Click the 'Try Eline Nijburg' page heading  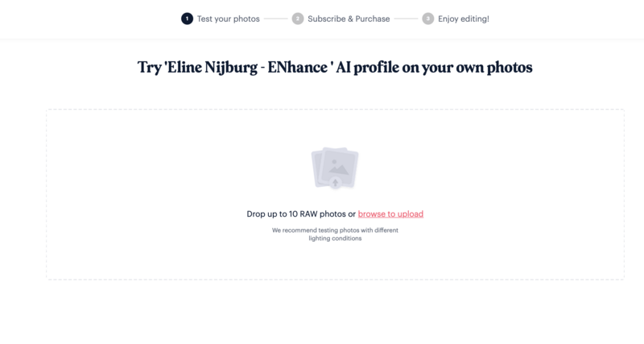pyautogui.click(x=335, y=68)
